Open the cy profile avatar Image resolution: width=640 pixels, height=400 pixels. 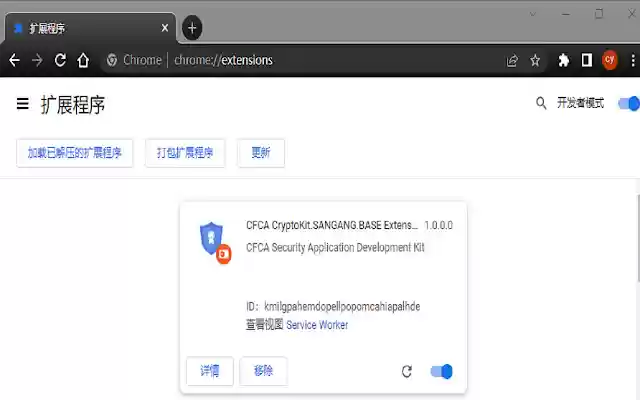tap(610, 60)
